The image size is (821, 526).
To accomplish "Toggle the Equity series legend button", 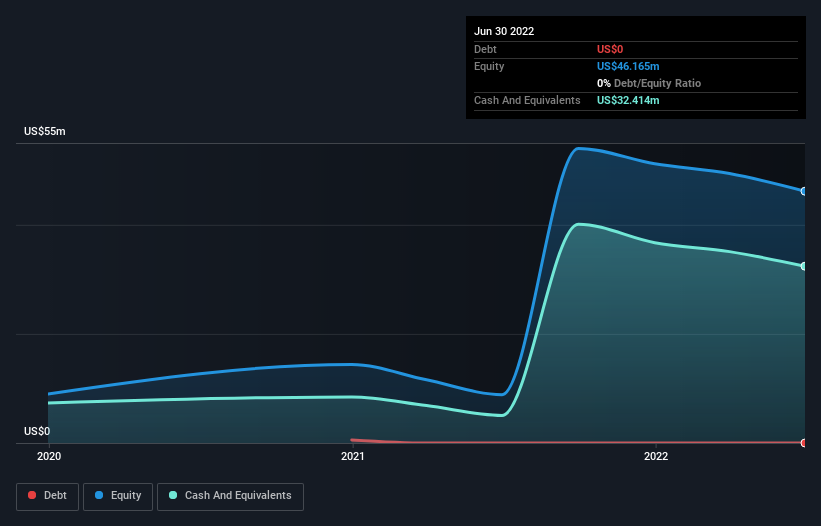I will tap(118, 496).
